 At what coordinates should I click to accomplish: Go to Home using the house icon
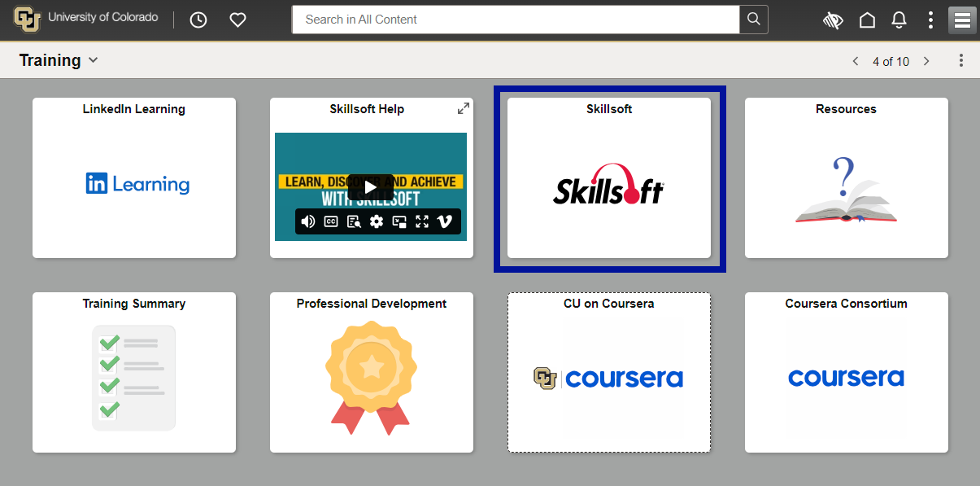pyautogui.click(x=868, y=20)
